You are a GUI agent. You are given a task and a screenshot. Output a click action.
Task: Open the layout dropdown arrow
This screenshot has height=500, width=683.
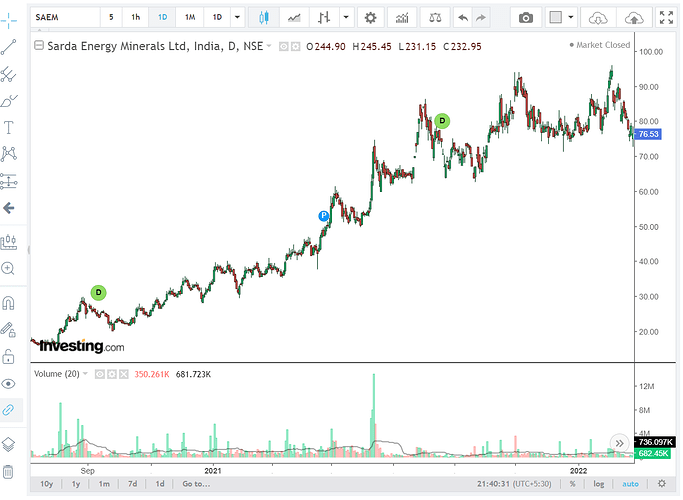[x=571, y=17]
